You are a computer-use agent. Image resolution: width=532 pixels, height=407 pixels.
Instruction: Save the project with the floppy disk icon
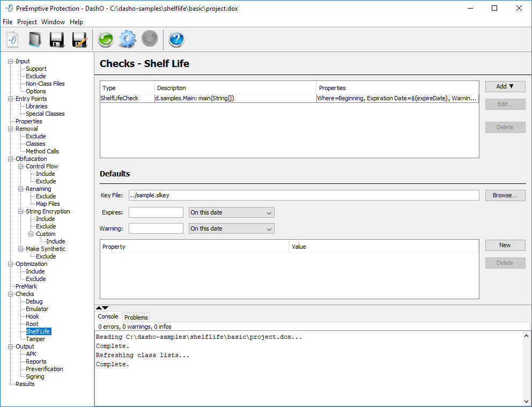tap(57, 40)
